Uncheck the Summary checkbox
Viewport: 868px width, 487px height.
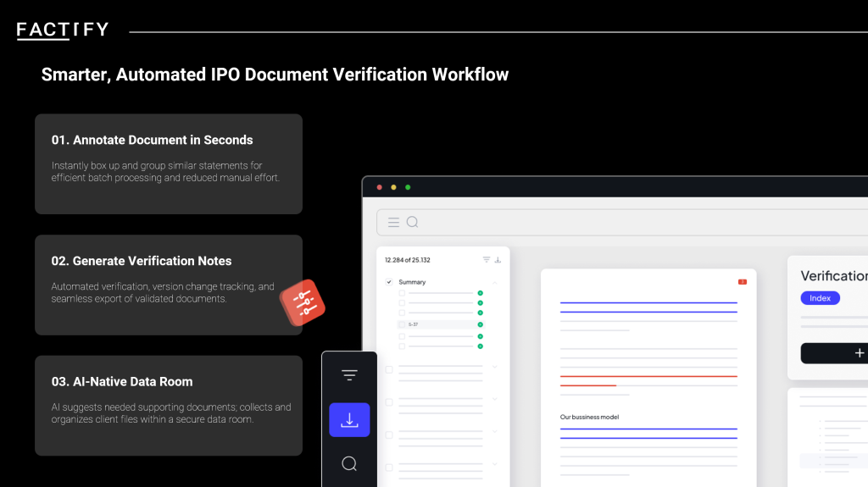click(x=389, y=282)
